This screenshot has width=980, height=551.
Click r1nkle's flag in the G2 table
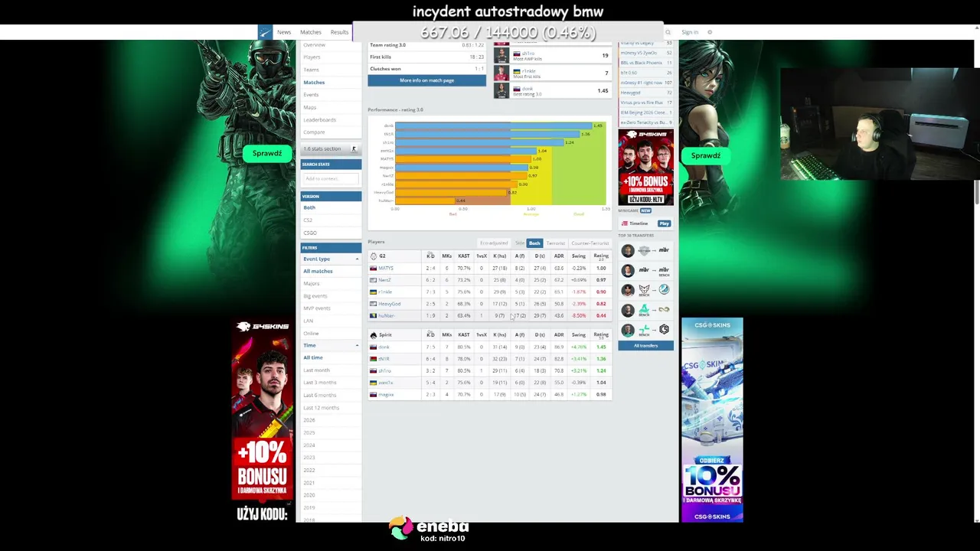tap(373, 292)
